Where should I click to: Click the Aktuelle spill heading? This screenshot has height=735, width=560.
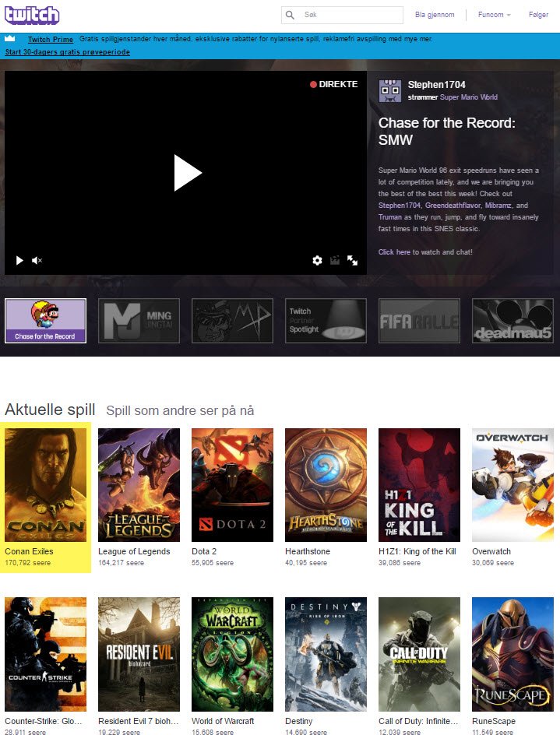tap(50, 410)
